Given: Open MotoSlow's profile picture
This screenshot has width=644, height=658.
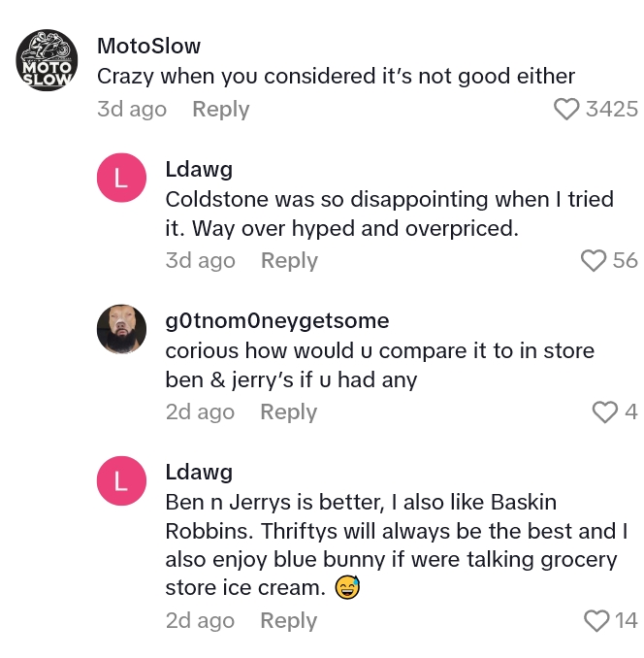Looking at the screenshot, I should tap(46, 62).
